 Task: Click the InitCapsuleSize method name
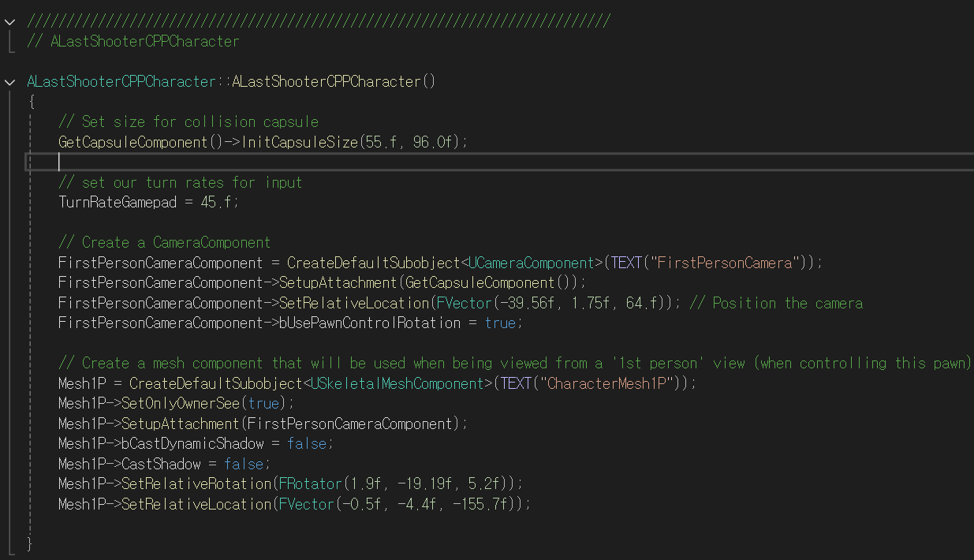tap(300, 142)
